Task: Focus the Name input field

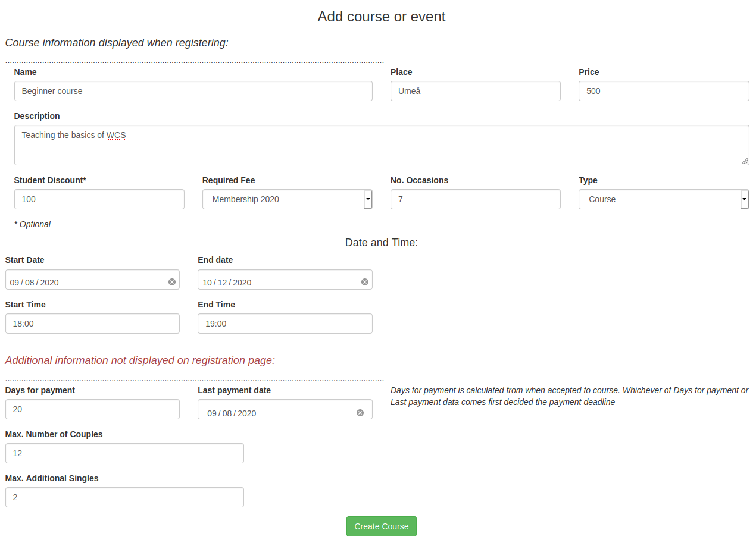Action: click(x=193, y=91)
